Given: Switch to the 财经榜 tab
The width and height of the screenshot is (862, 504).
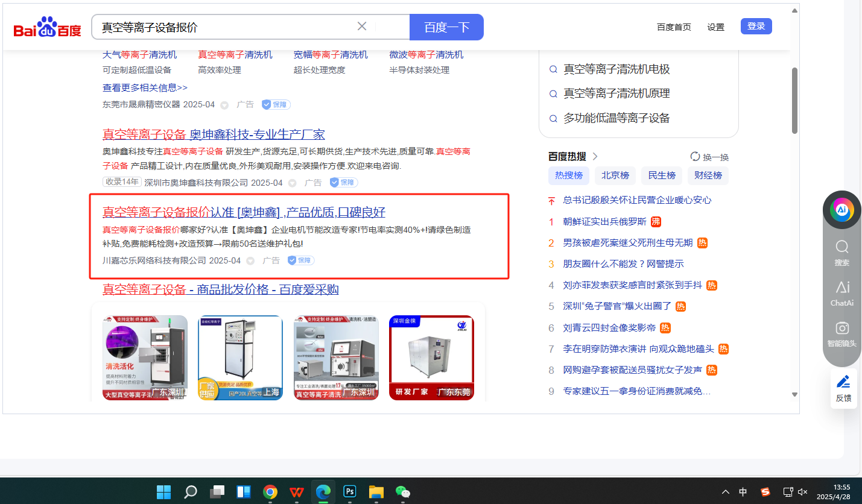Looking at the screenshot, I should [708, 175].
